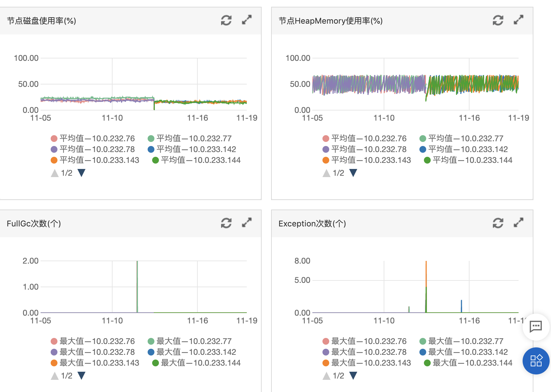
Task: Click the 1/2 page indicator in Exception legend
Action: point(338,376)
